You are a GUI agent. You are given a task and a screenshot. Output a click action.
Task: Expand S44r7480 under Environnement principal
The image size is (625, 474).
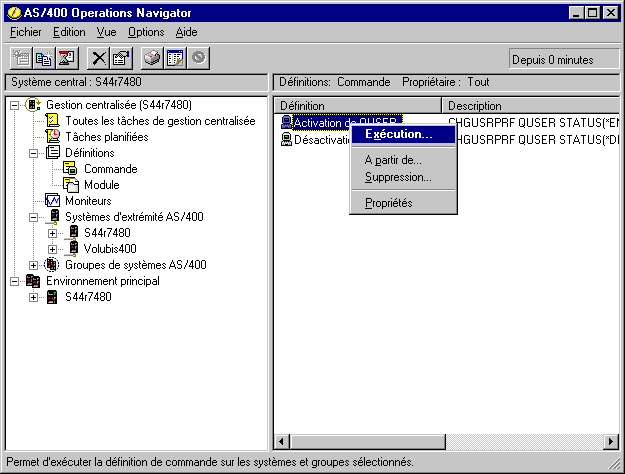[x=33, y=297]
